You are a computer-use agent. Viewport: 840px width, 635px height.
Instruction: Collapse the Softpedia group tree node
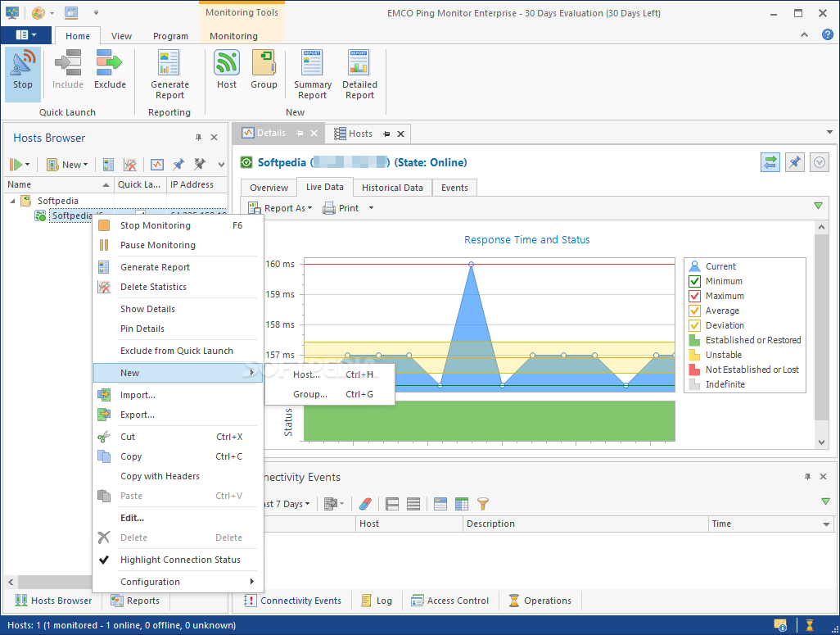click(12, 201)
